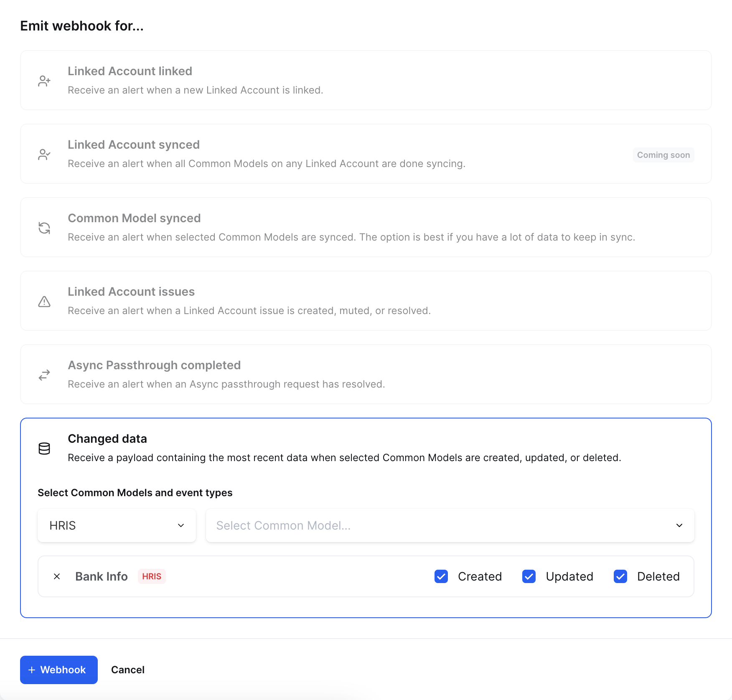This screenshot has width=732, height=700.
Task: Click the Coming soon badge
Action: [663, 155]
